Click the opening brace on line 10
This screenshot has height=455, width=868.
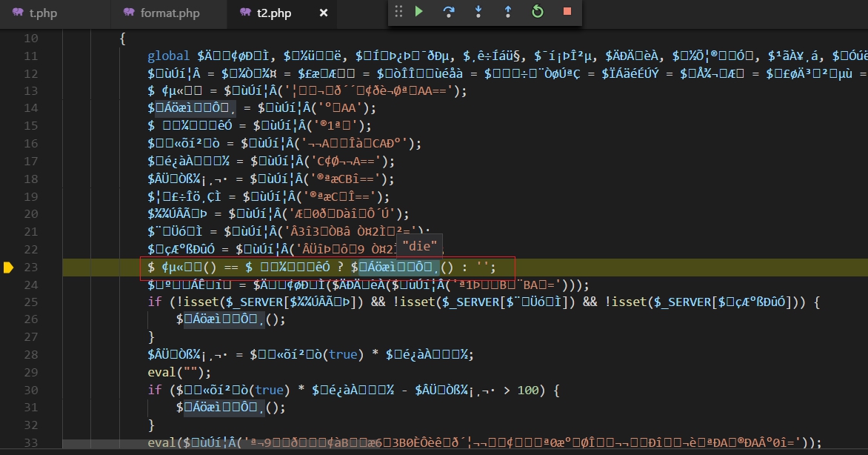click(x=122, y=39)
